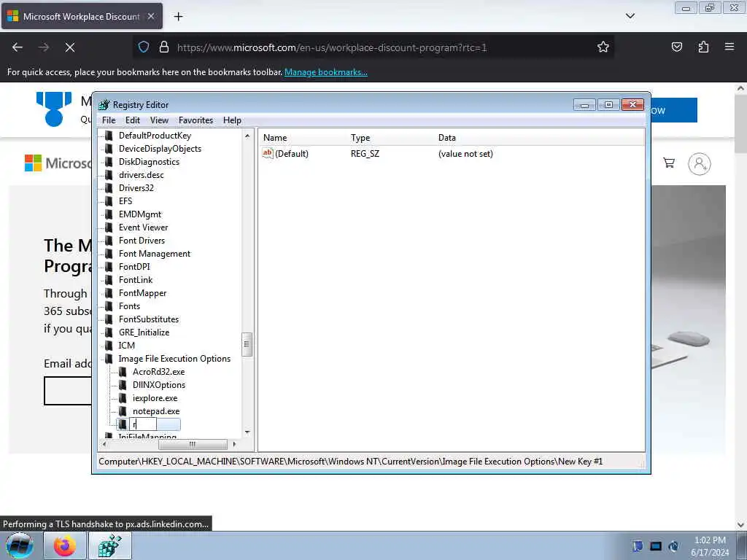
Task: Click the Registry Editor taskbar button
Action: coord(110,545)
